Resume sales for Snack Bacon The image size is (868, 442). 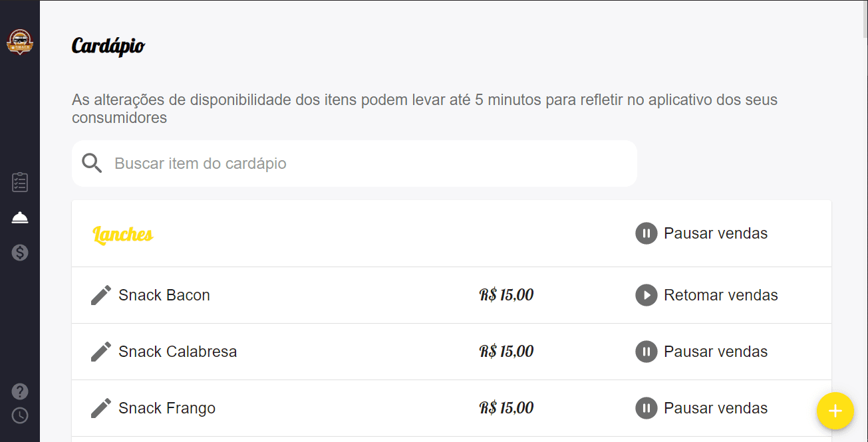(x=706, y=295)
